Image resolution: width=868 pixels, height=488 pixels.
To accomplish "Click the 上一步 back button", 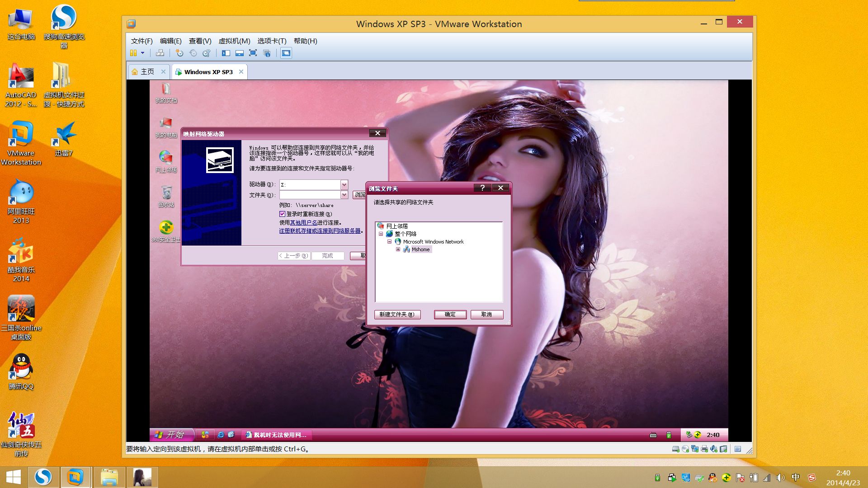I will (294, 256).
